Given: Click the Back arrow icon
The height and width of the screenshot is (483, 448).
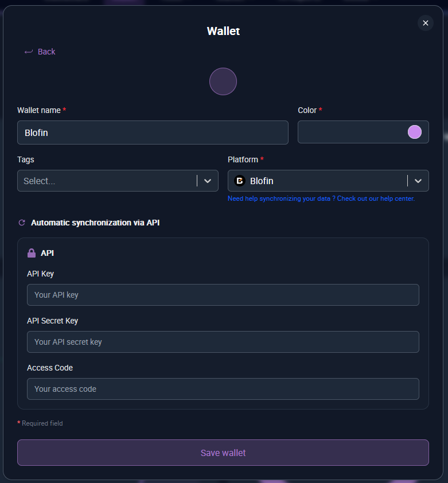Looking at the screenshot, I should 29,52.
